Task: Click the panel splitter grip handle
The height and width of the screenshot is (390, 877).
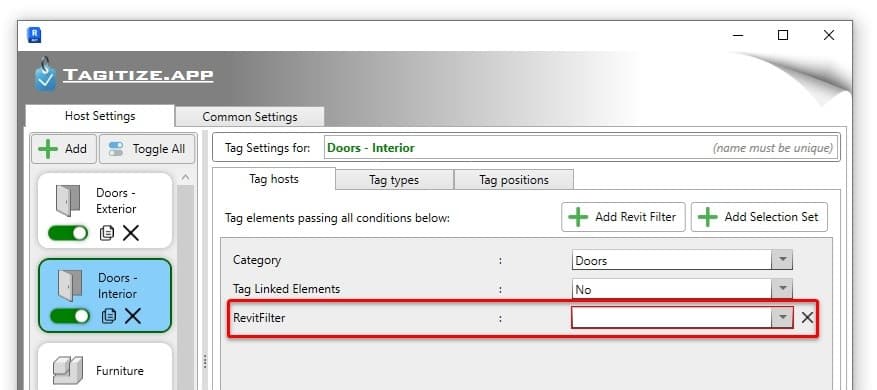Action: click(x=205, y=361)
